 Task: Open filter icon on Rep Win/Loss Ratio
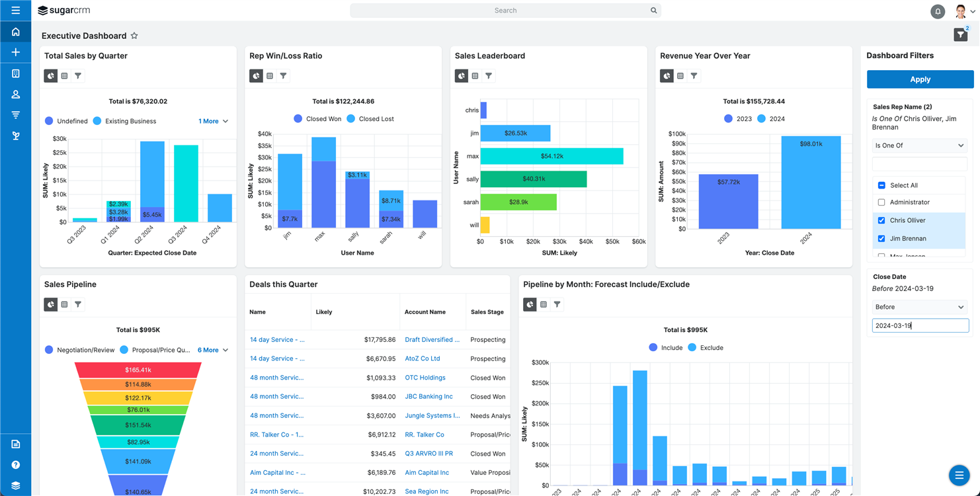point(283,76)
